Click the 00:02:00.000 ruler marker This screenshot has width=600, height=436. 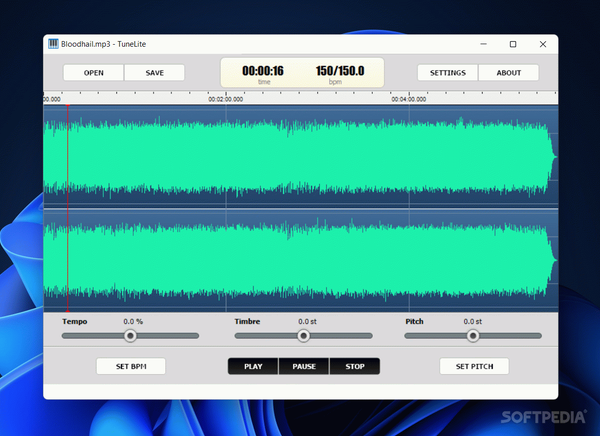(225, 99)
